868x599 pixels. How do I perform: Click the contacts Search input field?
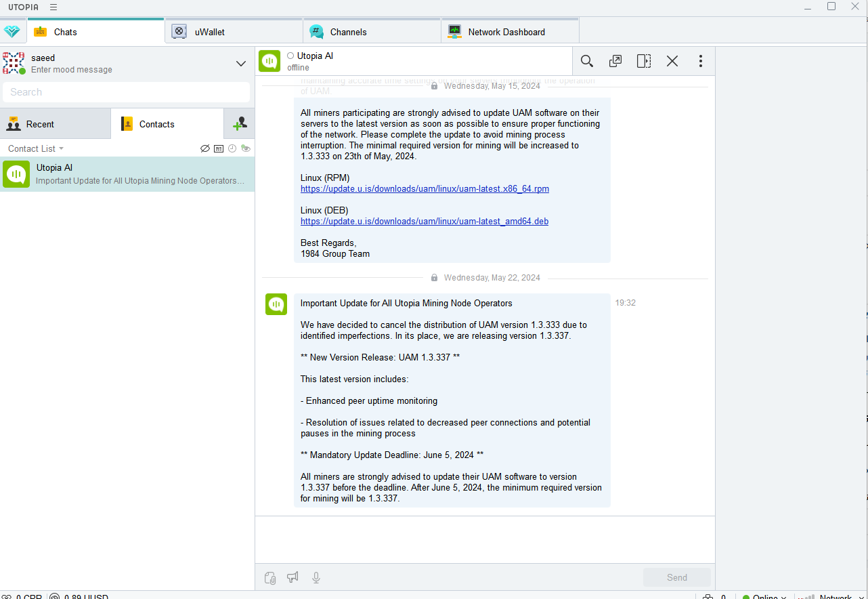tap(126, 92)
